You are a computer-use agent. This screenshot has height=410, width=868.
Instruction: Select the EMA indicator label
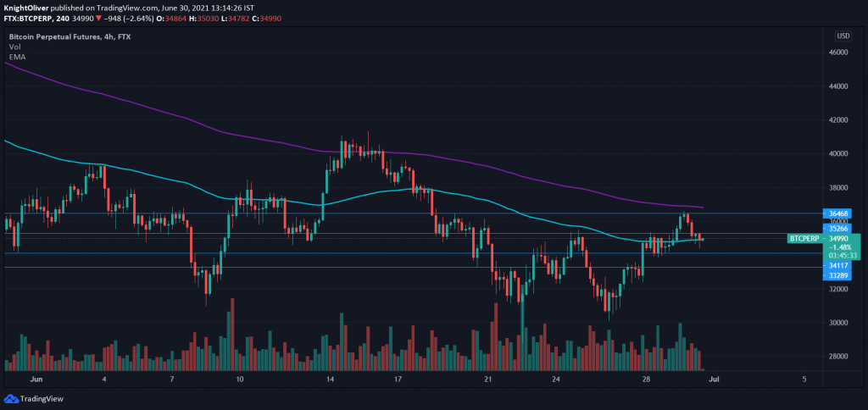[17, 57]
